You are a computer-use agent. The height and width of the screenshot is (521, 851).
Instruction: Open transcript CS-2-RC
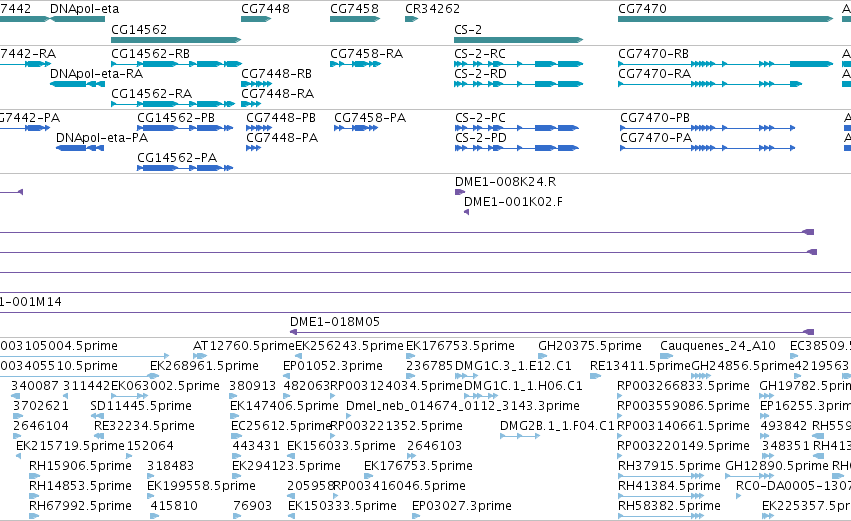pos(480,54)
